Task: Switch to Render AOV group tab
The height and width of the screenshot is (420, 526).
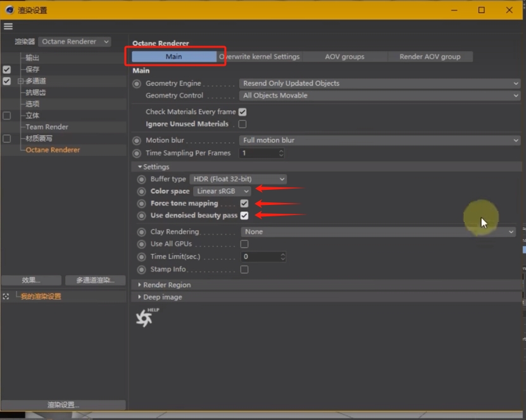Action: pyautogui.click(x=430, y=57)
